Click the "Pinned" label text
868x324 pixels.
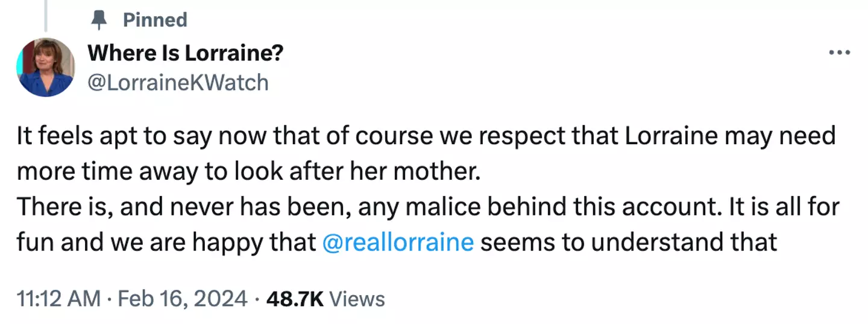tap(155, 20)
